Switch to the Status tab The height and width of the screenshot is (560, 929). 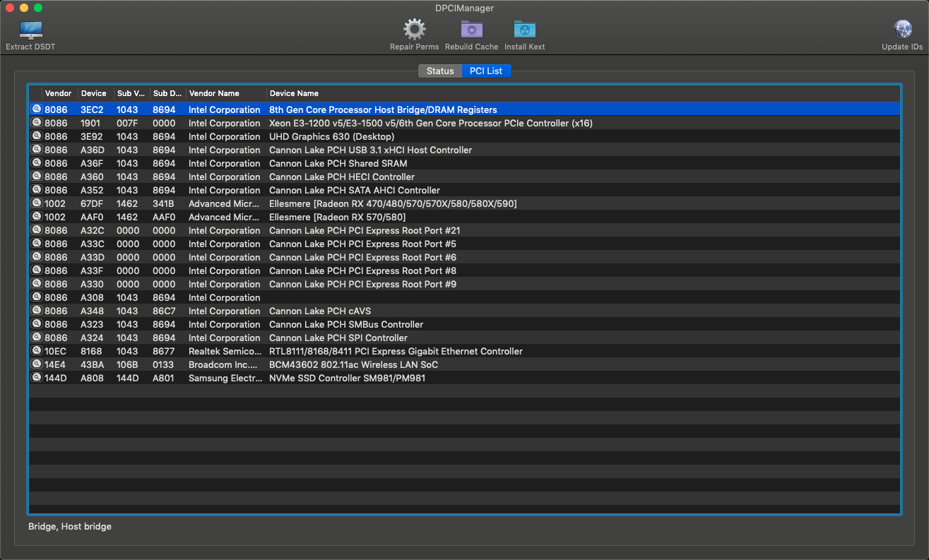439,71
